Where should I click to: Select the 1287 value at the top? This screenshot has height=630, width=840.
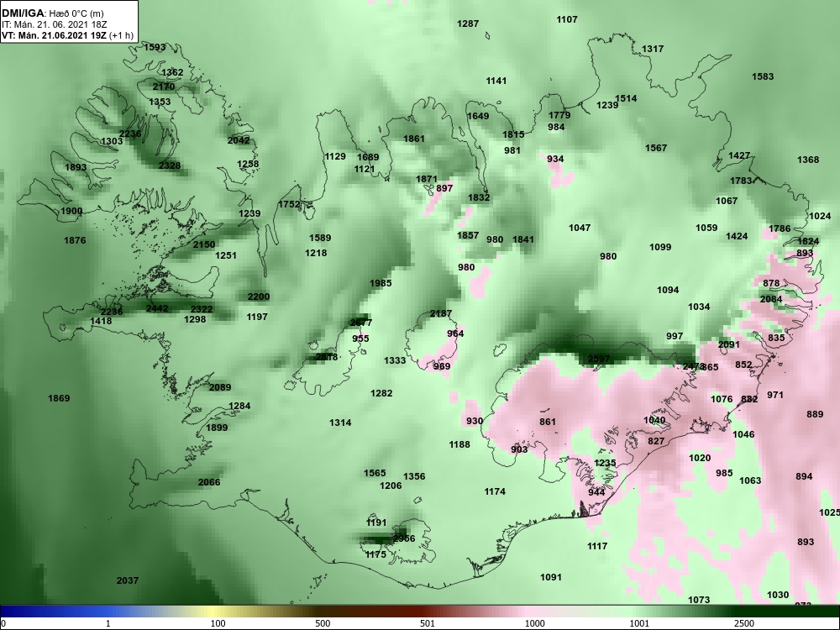[468, 24]
